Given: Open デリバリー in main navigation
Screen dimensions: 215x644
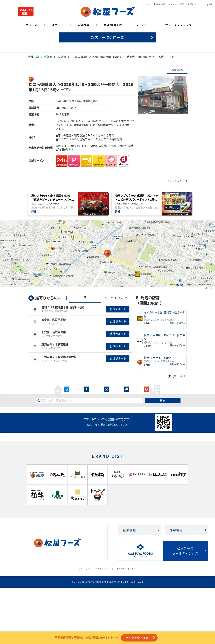Looking at the screenshot, I should [x=143, y=25].
